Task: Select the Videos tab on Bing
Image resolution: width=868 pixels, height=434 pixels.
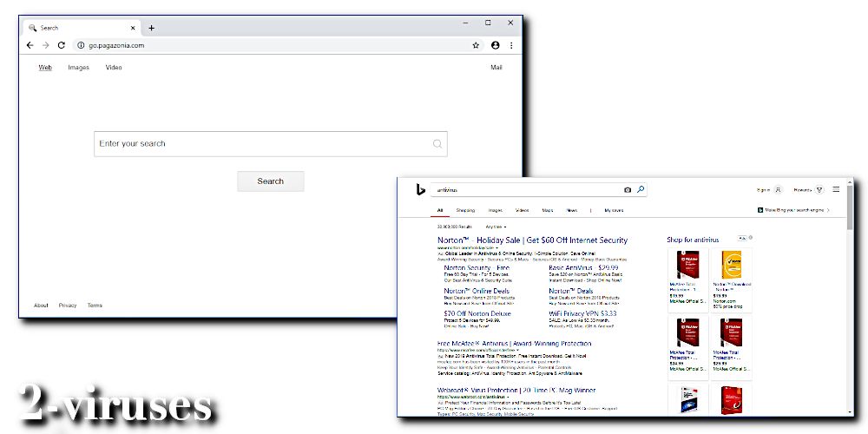Action: 522,210
